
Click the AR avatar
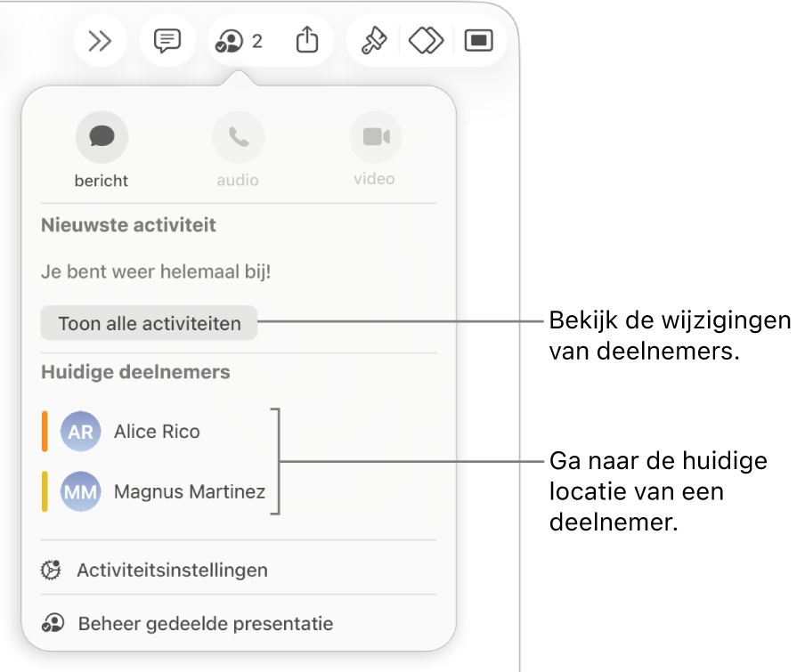click(x=81, y=432)
